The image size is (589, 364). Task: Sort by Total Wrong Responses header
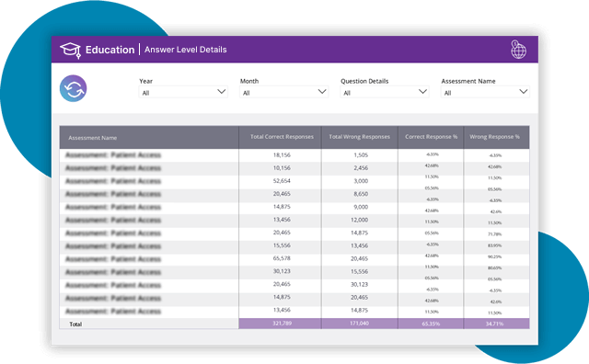point(360,137)
